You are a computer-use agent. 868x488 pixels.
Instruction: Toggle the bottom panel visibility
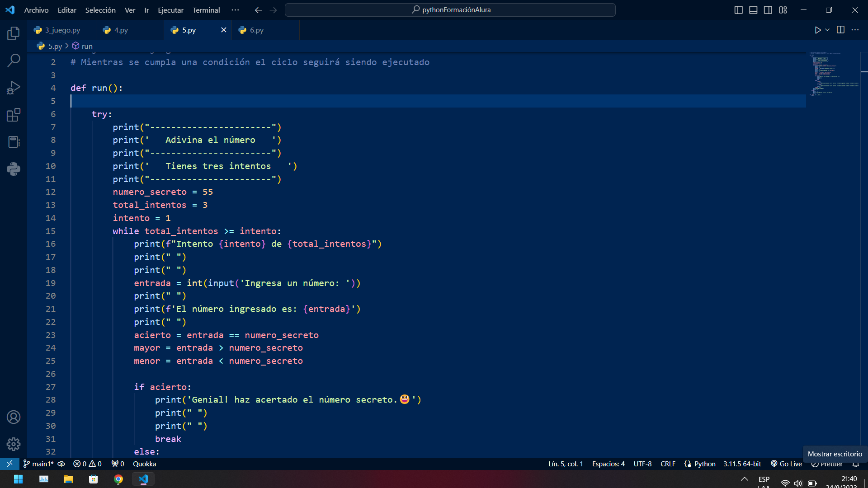point(753,10)
